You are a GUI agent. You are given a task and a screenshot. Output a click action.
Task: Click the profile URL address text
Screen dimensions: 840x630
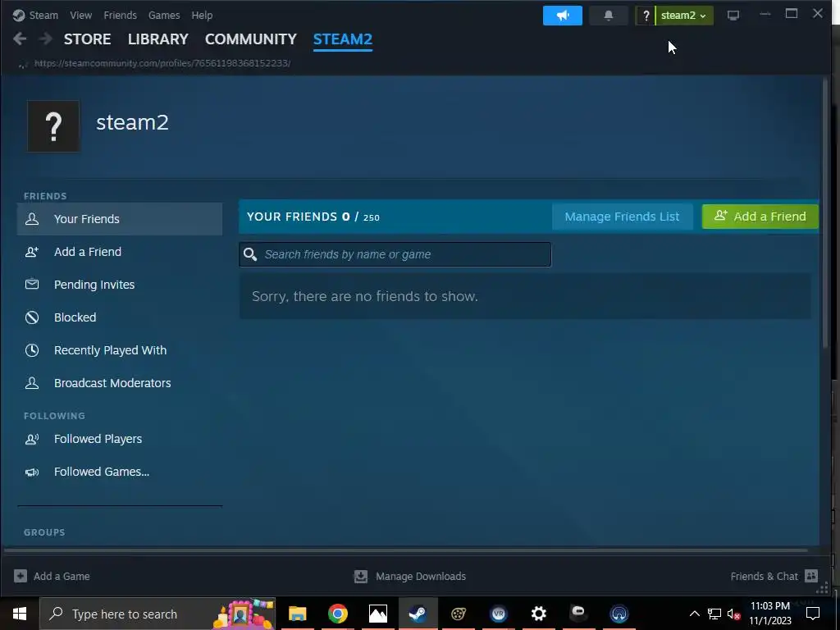162,63
